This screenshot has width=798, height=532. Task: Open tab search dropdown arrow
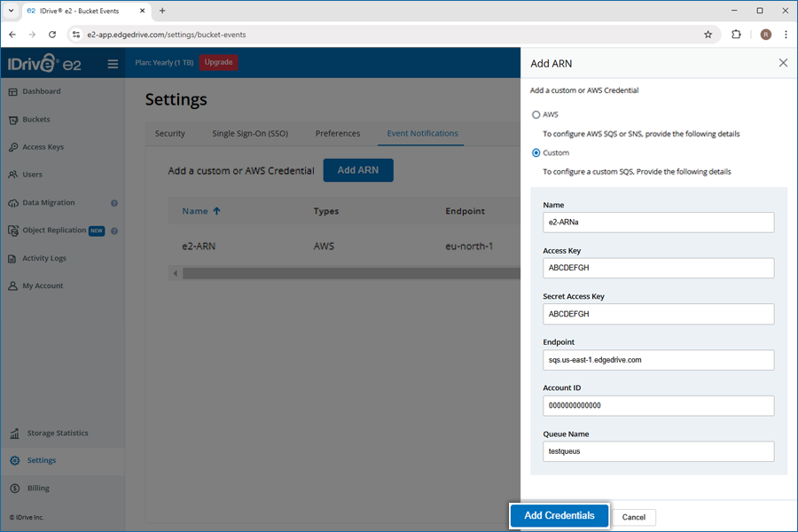[x=11, y=11]
